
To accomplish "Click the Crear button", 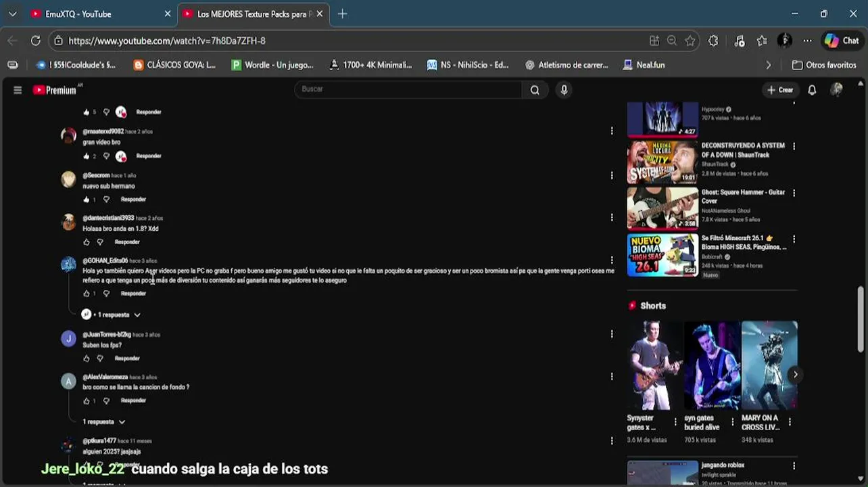I will click(x=780, y=90).
